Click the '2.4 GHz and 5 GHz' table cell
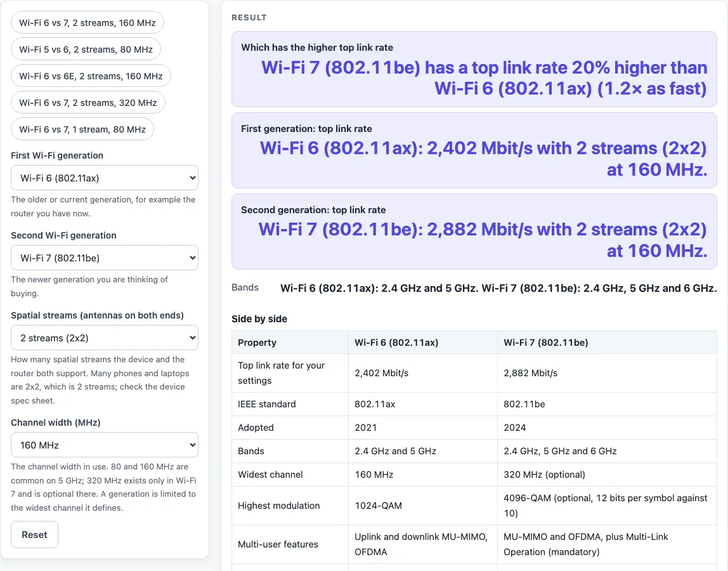The height and width of the screenshot is (571, 728). [x=423, y=451]
